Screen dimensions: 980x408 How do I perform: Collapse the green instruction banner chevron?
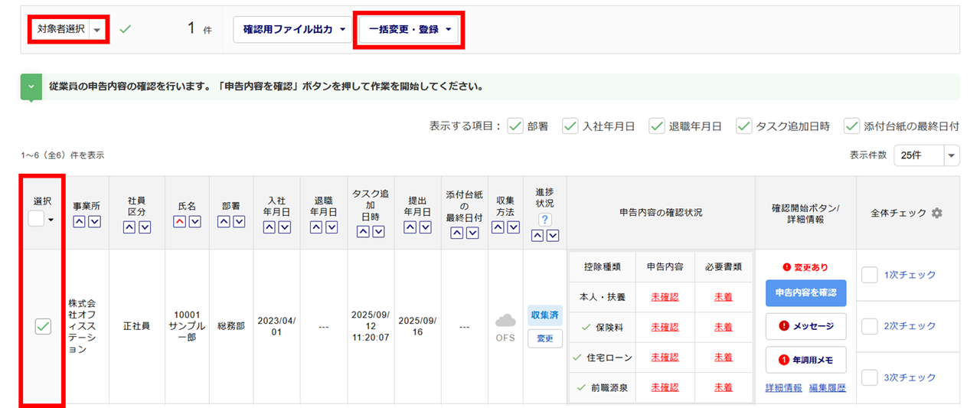(31, 87)
